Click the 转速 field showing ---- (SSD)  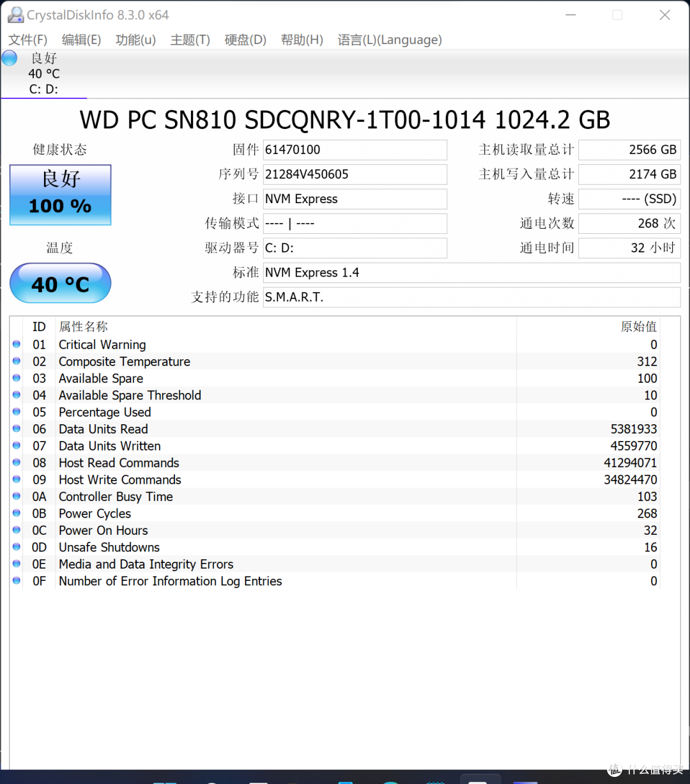pos(629,199)
